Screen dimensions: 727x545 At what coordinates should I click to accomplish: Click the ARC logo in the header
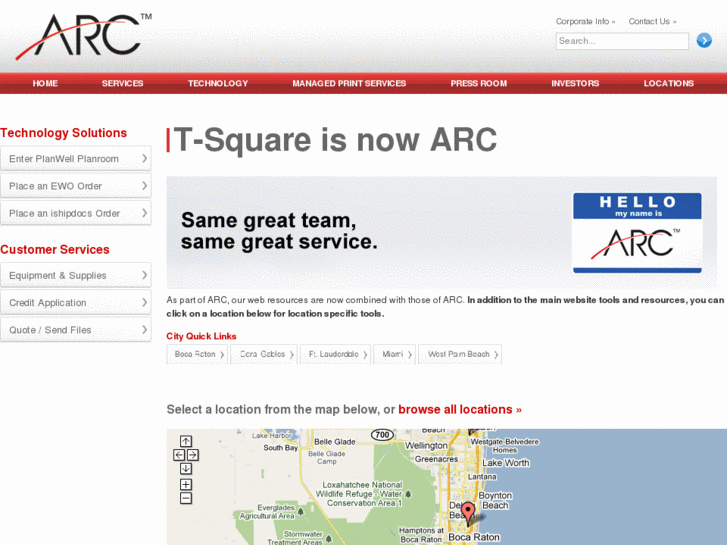[83, 36]
